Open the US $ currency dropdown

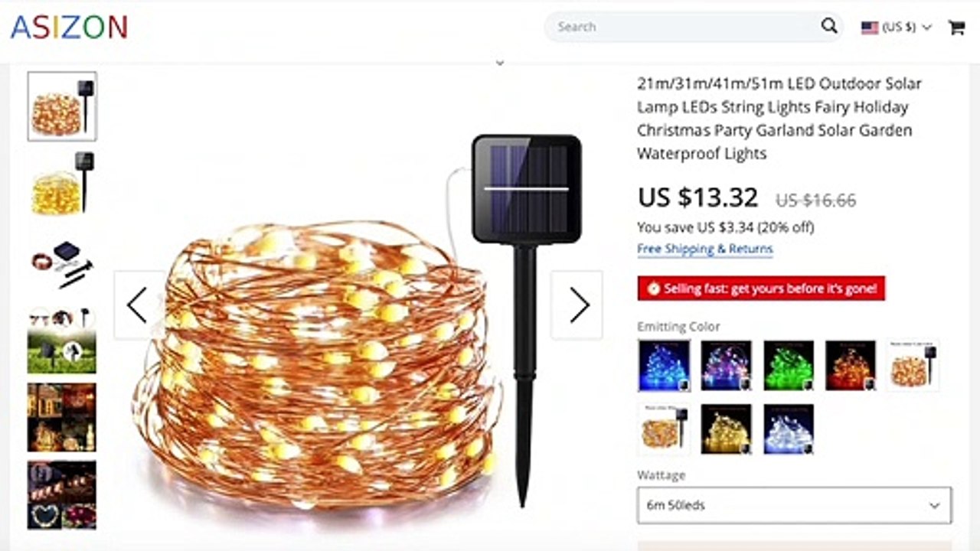(x=896, y=28)
